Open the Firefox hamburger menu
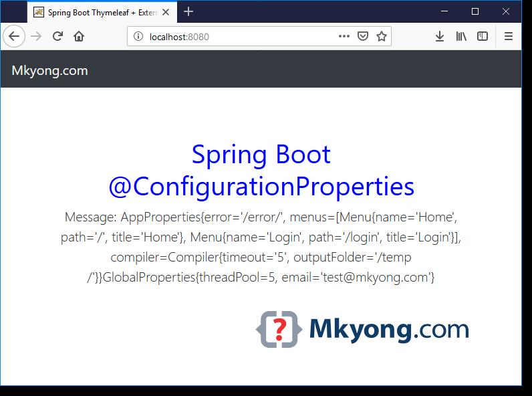The image size is (532, 396). (x=509, y=37)
